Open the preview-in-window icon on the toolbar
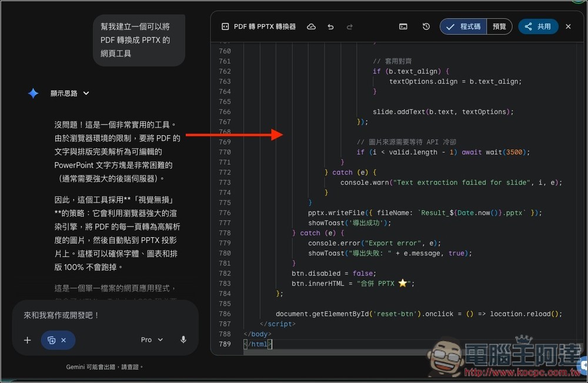The image size is (588, 383). [403, 26]
